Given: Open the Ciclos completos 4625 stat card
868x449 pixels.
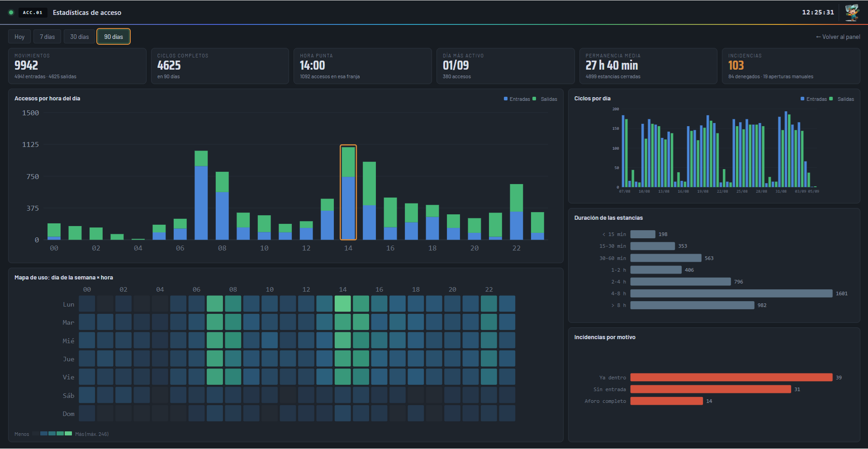Looking at the screenshot, I should (x=220, y=66).
